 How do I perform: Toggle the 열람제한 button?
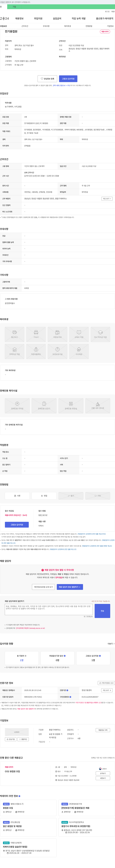tap(23, 739)
